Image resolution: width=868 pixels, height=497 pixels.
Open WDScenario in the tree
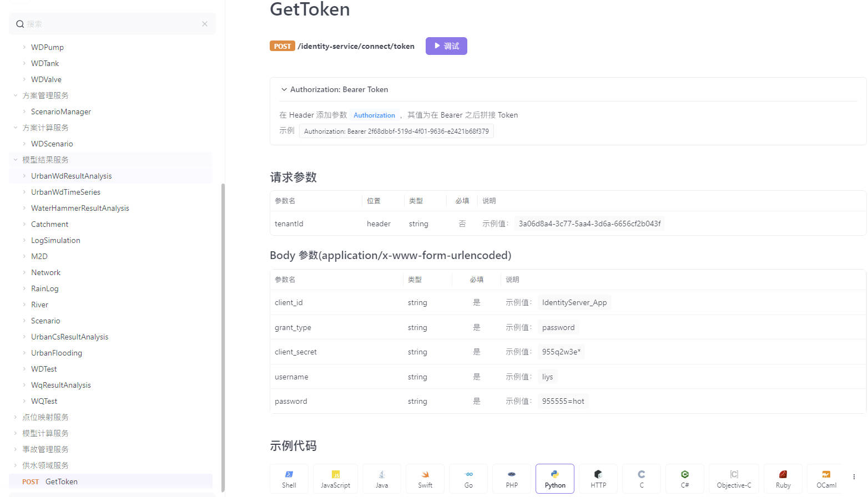click(52, 144)
